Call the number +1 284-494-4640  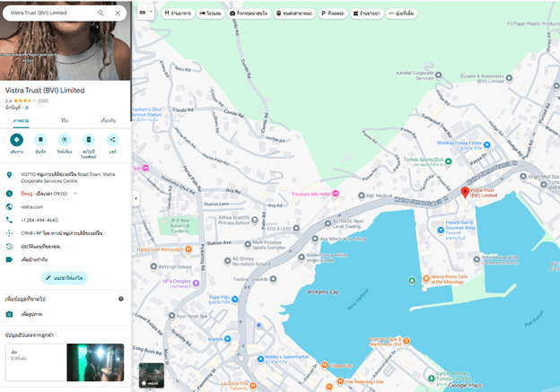tap(39, 220)
